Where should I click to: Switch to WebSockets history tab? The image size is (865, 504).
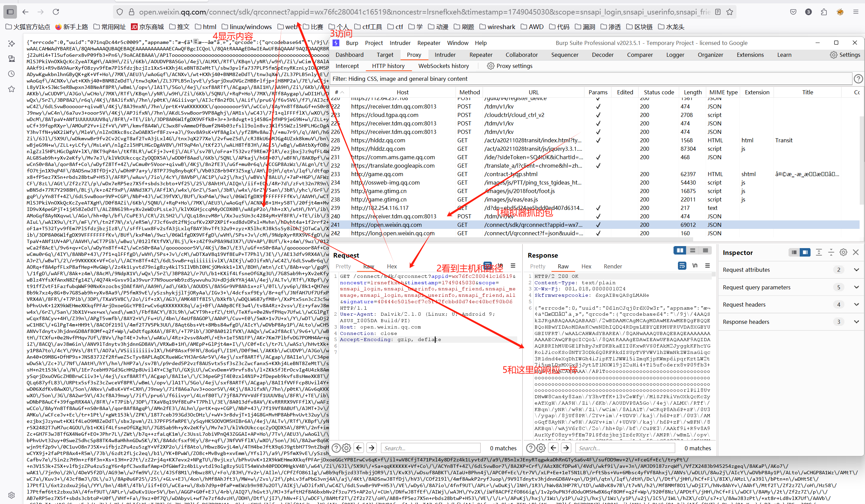(x=443, y=66)
